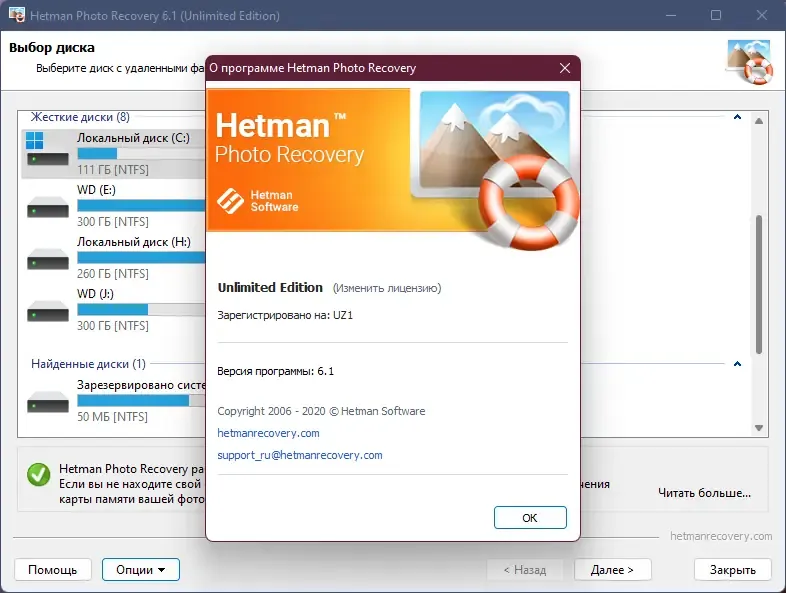Click the disk list scrollbar up arrow
Viewport: 786px width, 593px height.
759,121
